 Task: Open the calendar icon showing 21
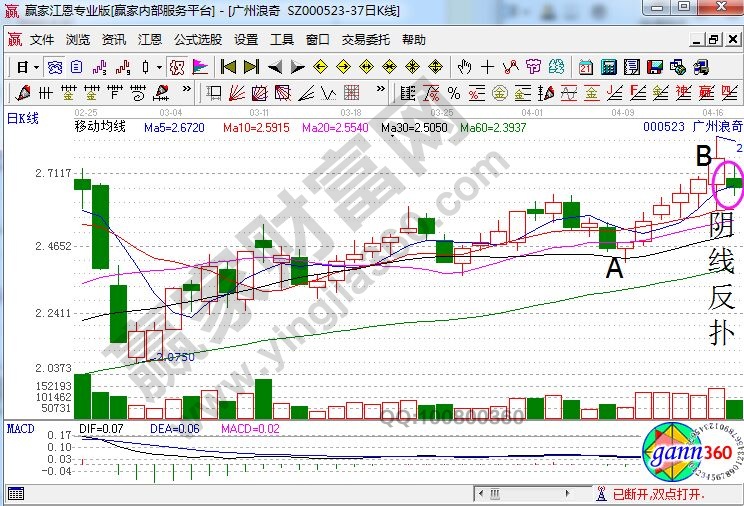585,67
